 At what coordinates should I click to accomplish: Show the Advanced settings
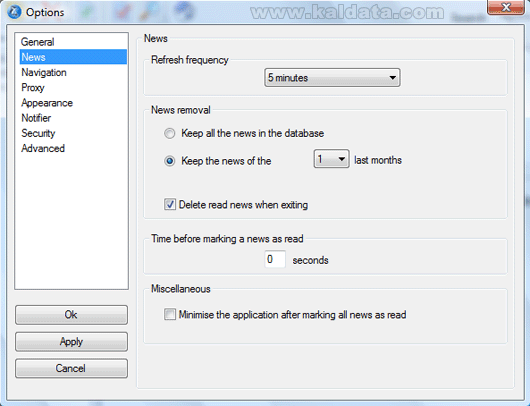(43, 148)
